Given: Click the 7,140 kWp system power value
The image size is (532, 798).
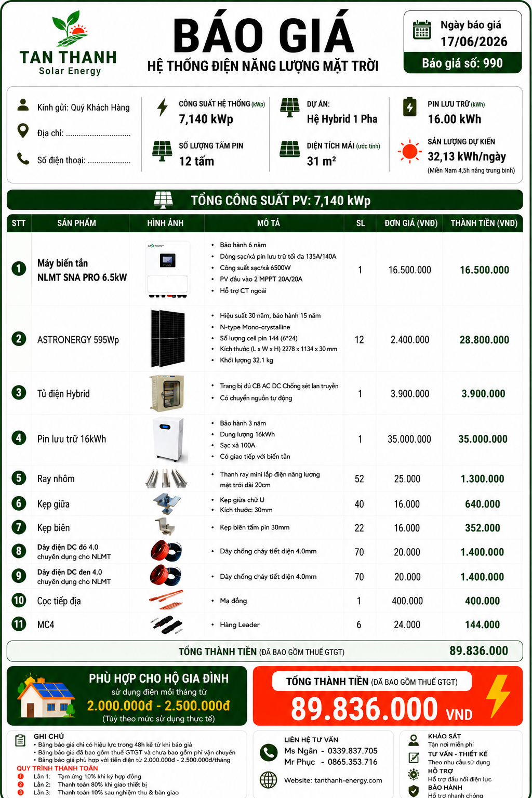Looking at the screenshot, I should tap(206, 119).
